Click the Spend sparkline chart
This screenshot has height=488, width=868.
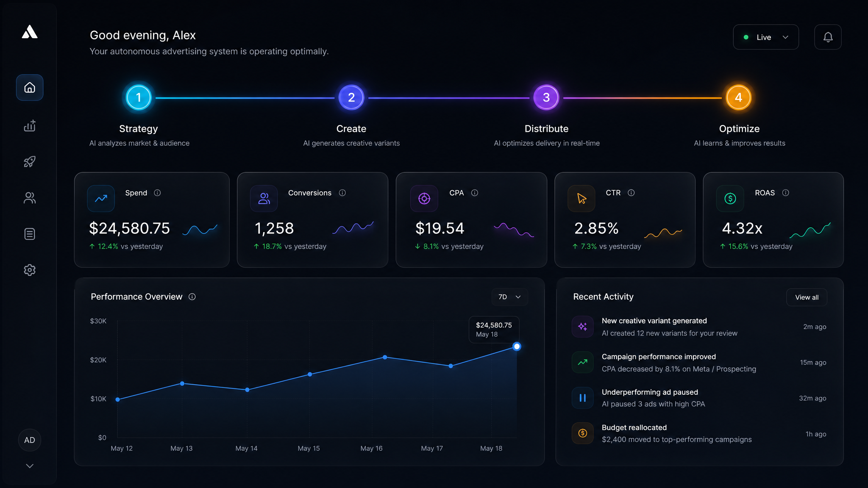tap(200, 230)
